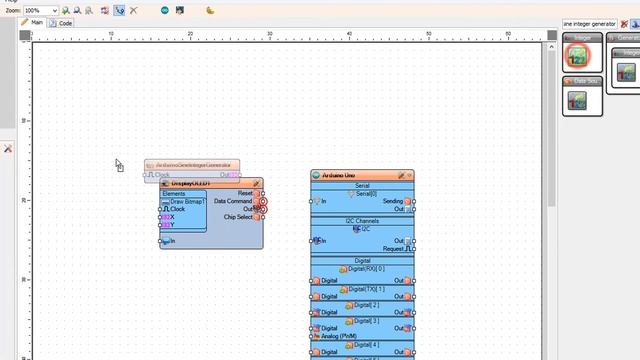Switch to the Code tab
Viewport: 640px width, 360px height.
pos(61,23)
